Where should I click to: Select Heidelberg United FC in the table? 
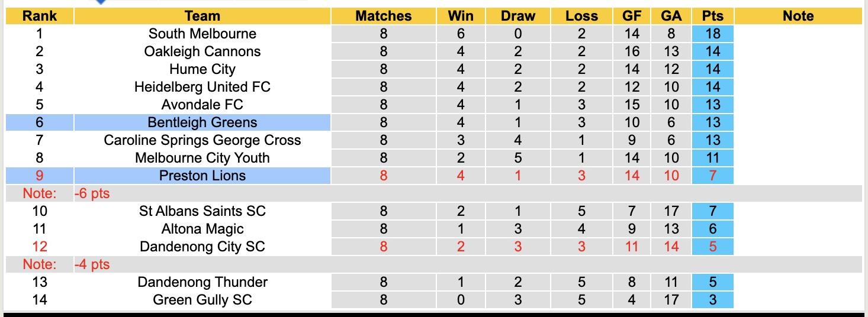(x=202, y=87)
